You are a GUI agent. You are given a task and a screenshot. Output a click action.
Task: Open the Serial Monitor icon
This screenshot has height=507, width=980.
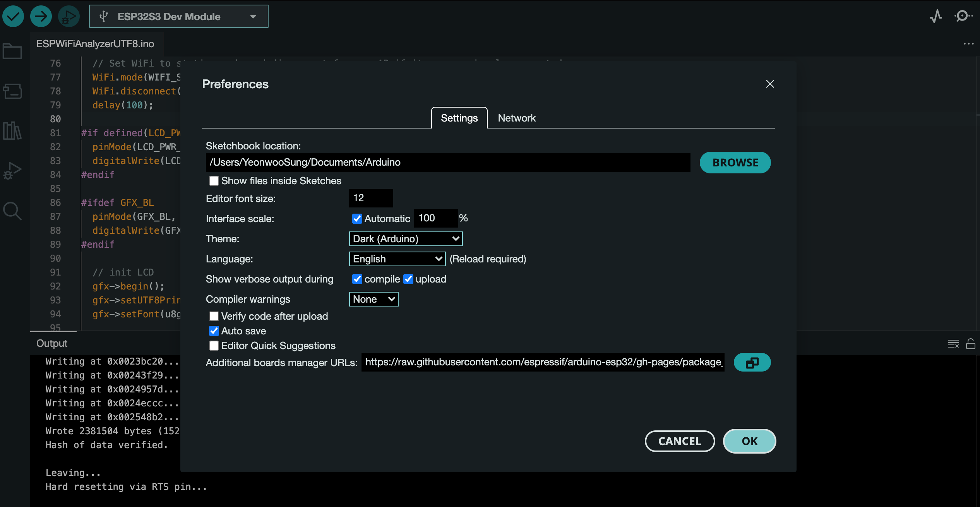[x=963, y=16]
